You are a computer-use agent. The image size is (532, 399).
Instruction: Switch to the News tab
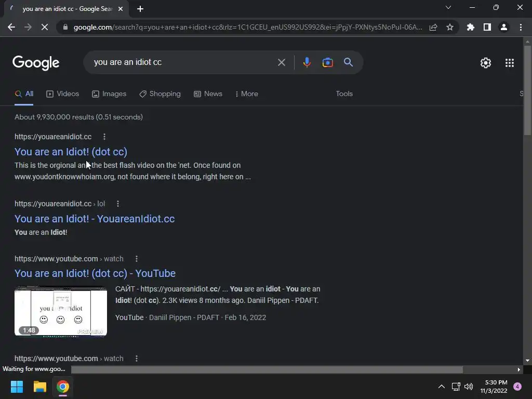click(208, 94)
